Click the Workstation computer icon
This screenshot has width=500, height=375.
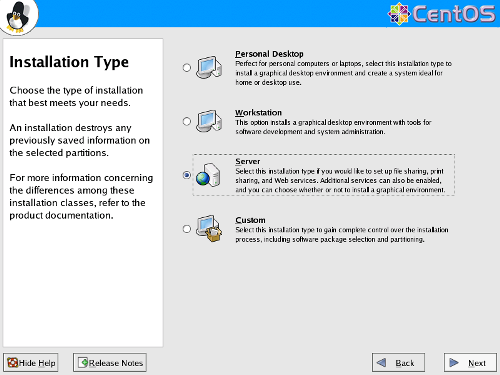pyautogui.click(x=209, y=121)
